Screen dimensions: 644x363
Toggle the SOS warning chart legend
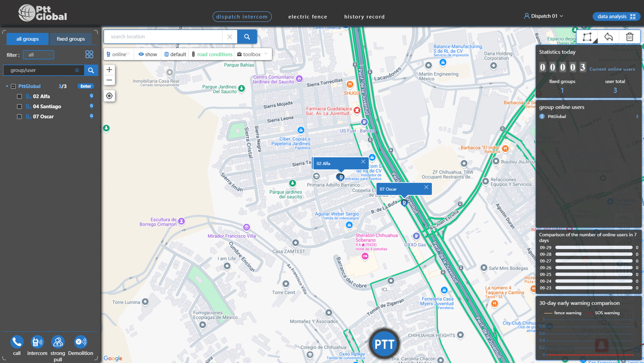click(x=603, y=313)
